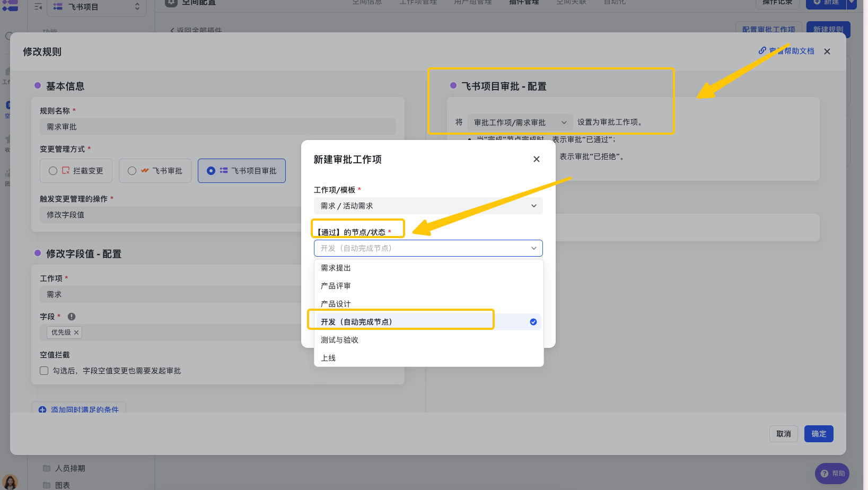Viewport: 868px width, 490px height.
Task: Select the 飞书审批 radio option
Action: (x=155, y=171)
